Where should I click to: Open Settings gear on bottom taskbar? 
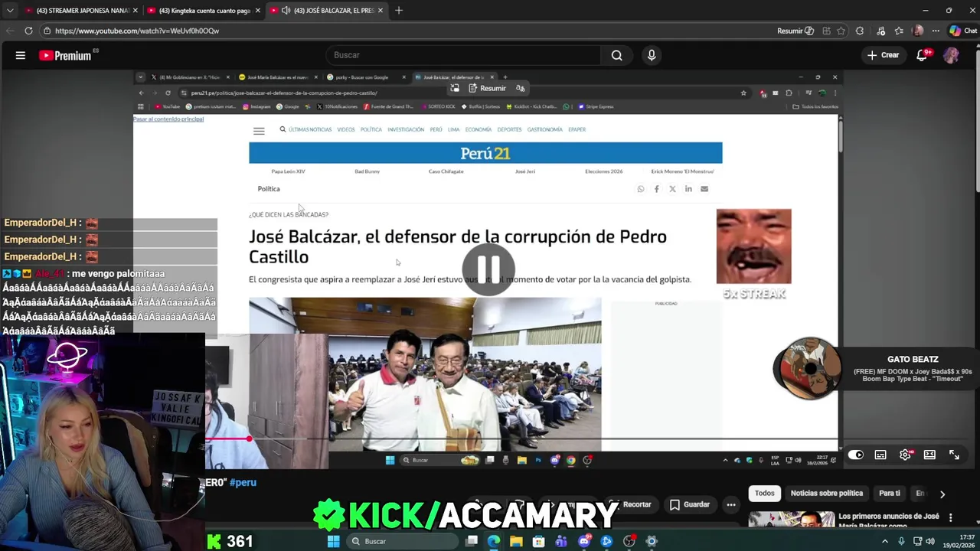tap(652, 541)
